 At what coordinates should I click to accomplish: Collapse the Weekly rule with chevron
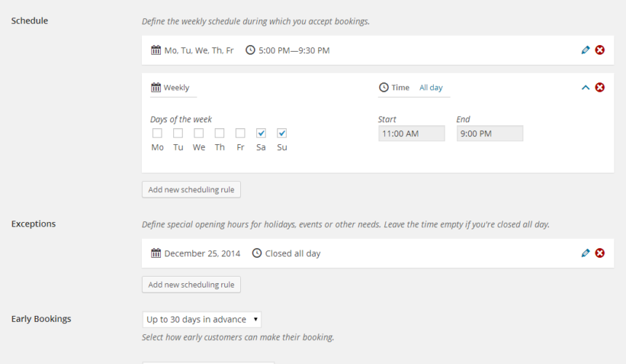pyautogui.click(x=585, y=87)
